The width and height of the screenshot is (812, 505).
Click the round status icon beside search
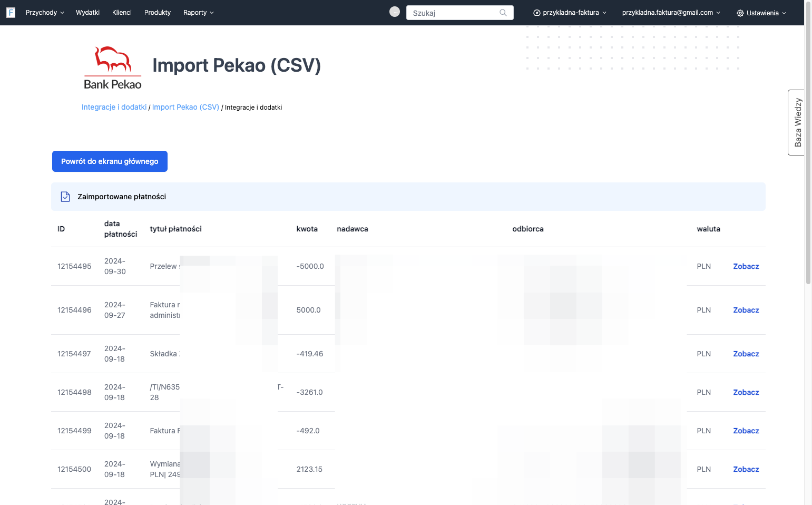click(x=395, y=12)
